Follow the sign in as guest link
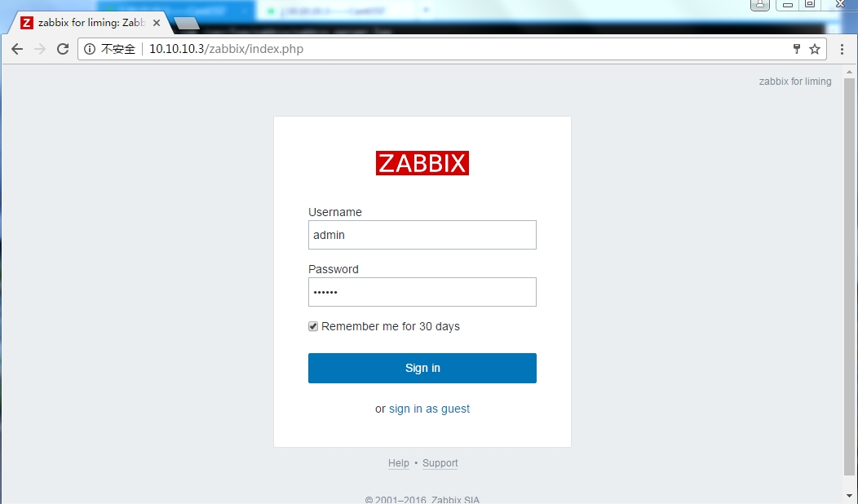 [x=429, y=409]
